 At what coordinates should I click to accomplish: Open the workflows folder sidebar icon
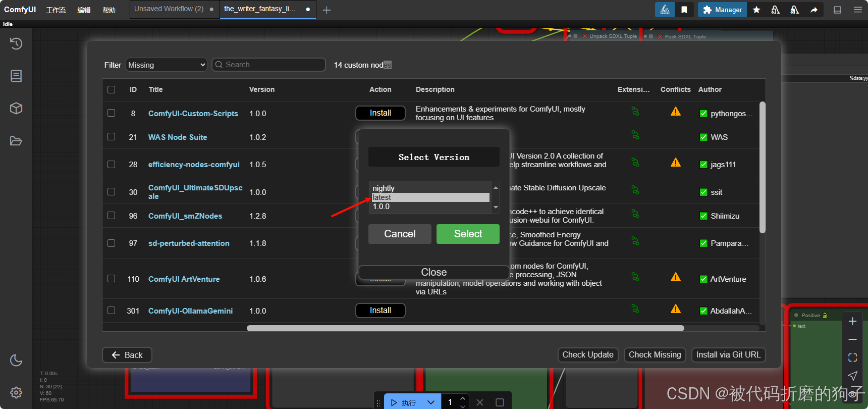(16, 140)
